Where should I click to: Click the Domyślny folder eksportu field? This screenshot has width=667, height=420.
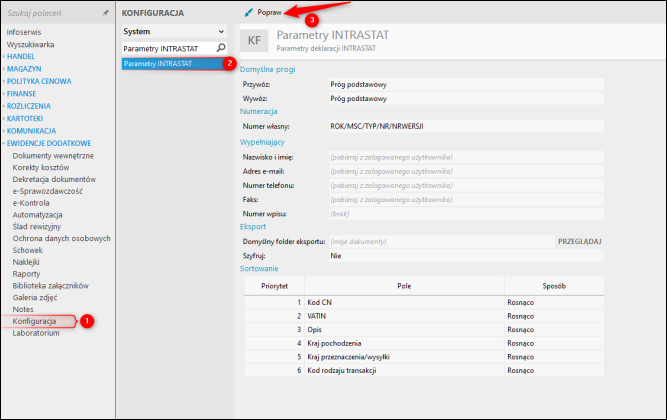click(x=442, y=241)
